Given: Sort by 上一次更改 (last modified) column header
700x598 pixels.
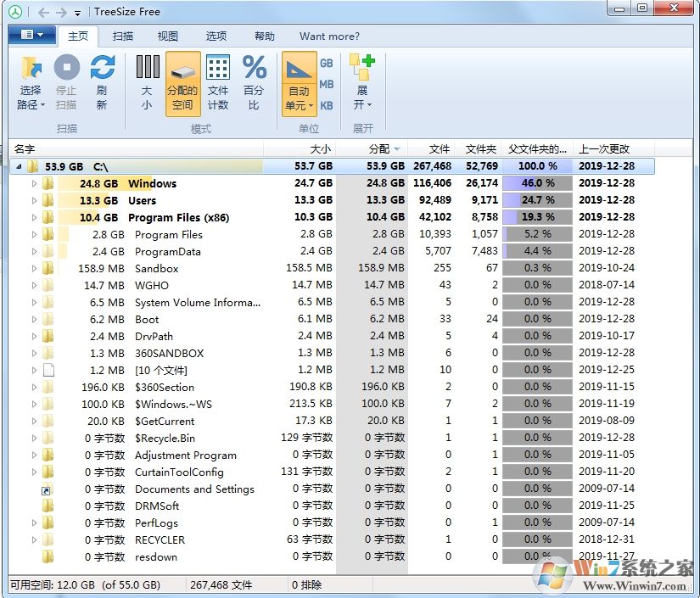Looking at the screenshot, I should pyautogui.click(x=605, y=149).
